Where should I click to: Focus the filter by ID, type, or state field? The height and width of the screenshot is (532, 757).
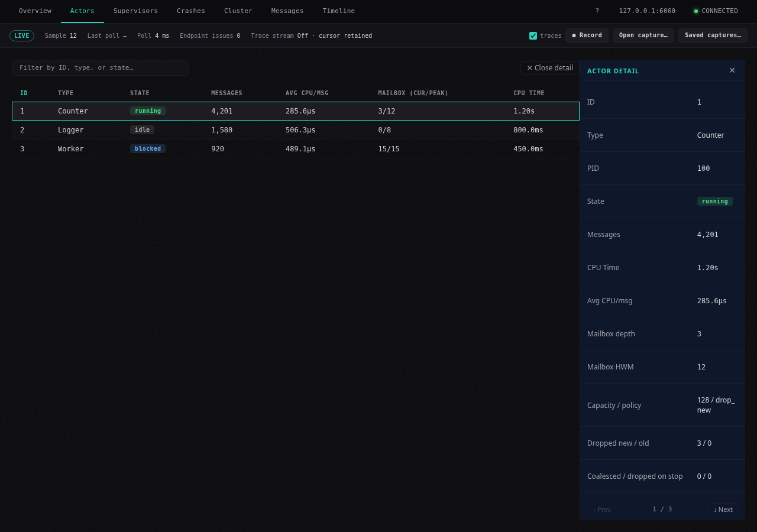(x=101, y=67)
